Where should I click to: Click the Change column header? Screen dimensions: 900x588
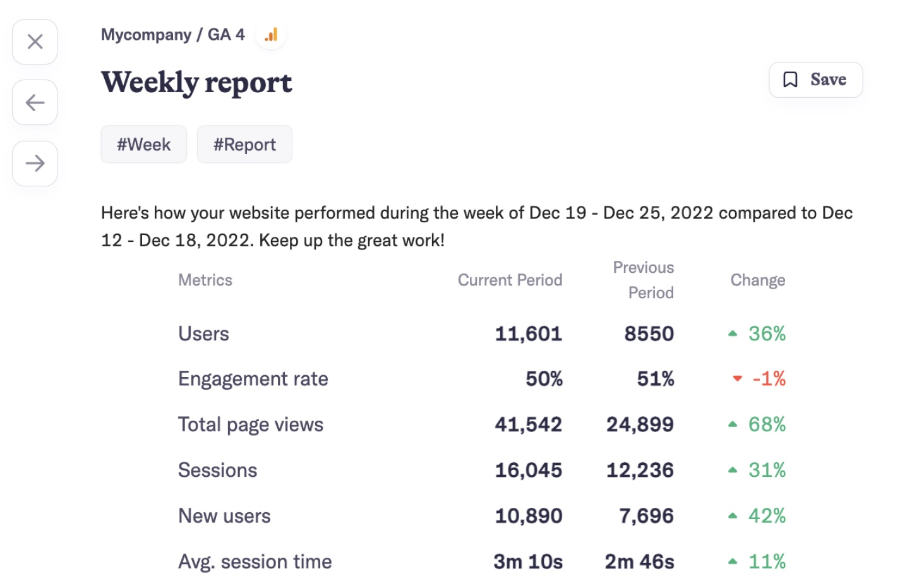[757, 280]
